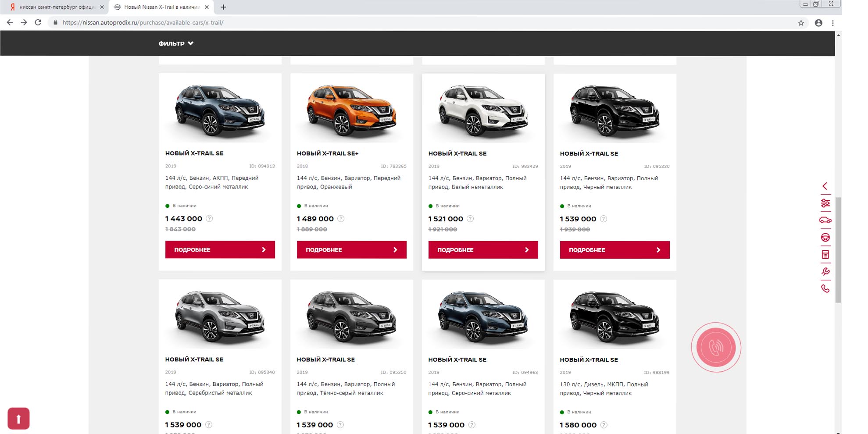Open the browser profile icon

point(818,23)
